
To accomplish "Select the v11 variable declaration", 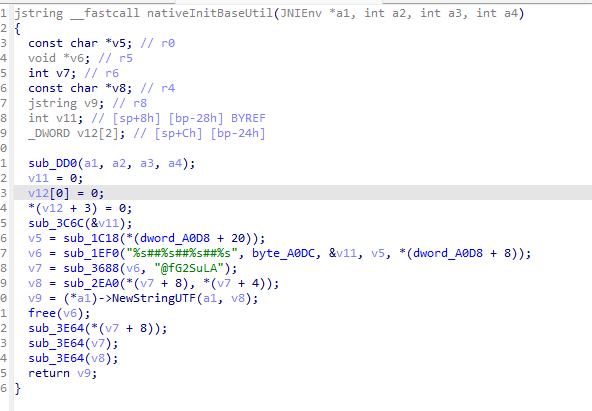I will pyautogui.click(x=56, y=118).
